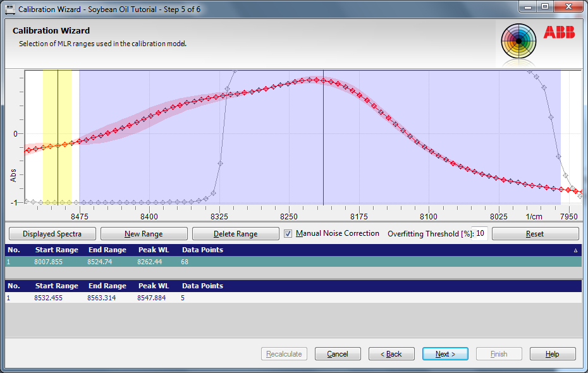Click the Reset button

(534, 234)
